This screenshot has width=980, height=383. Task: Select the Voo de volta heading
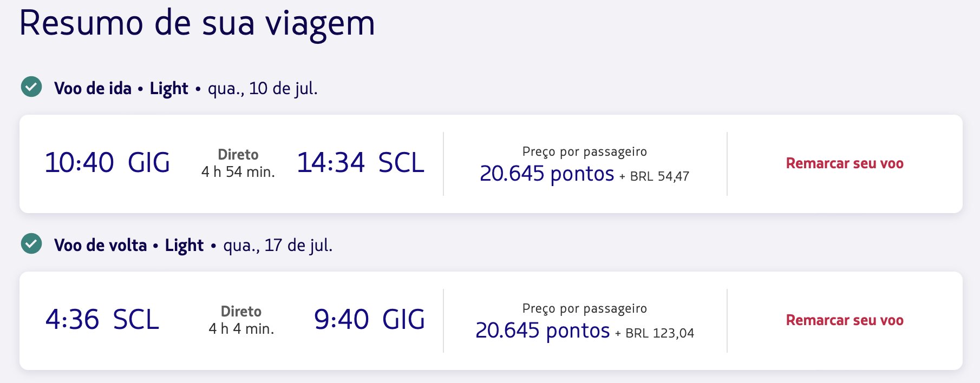[x=100, y=245]
